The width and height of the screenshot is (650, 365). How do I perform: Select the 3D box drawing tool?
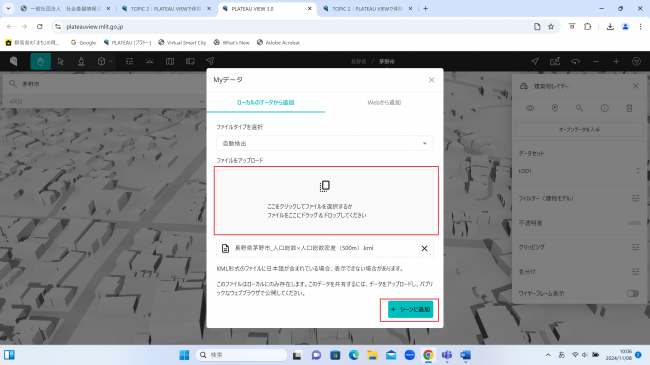tap(101, 61)
